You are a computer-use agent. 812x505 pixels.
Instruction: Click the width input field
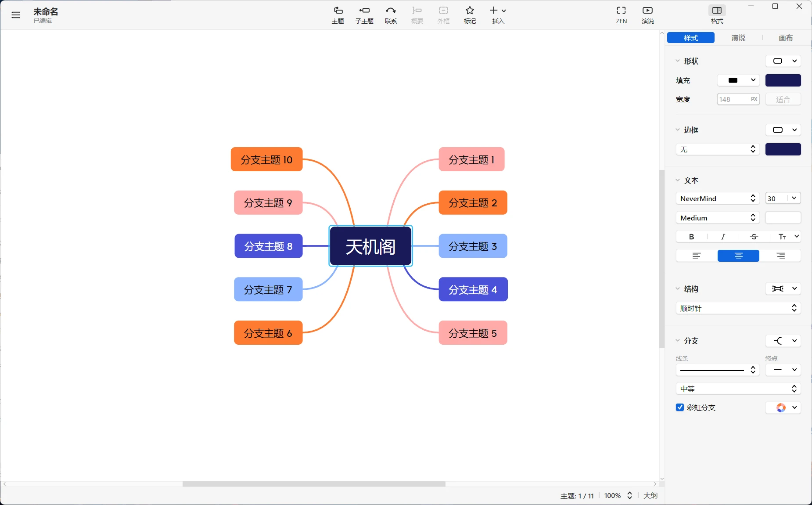coord(738,99)
